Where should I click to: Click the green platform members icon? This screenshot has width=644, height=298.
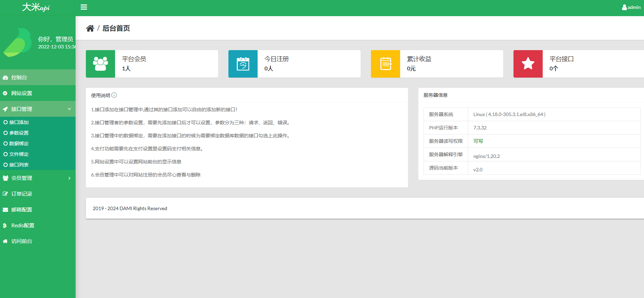(x=100, y=64)
